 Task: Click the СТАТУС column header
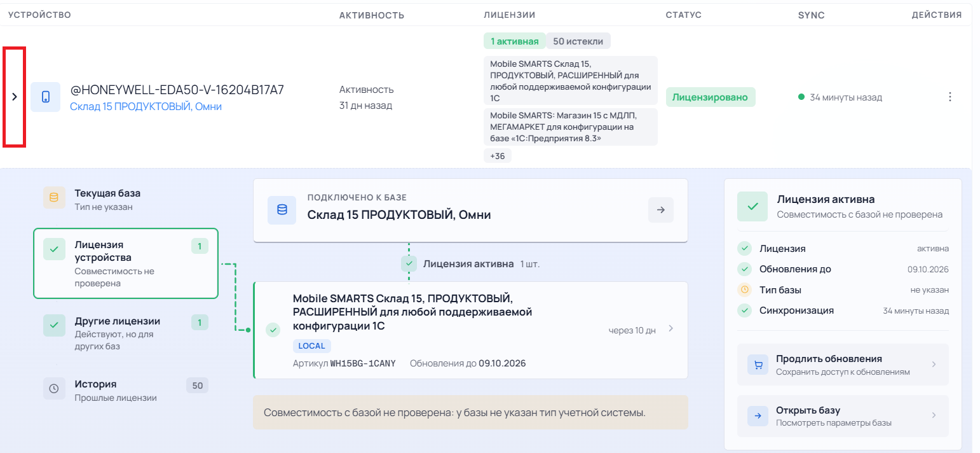pos(684,15)
